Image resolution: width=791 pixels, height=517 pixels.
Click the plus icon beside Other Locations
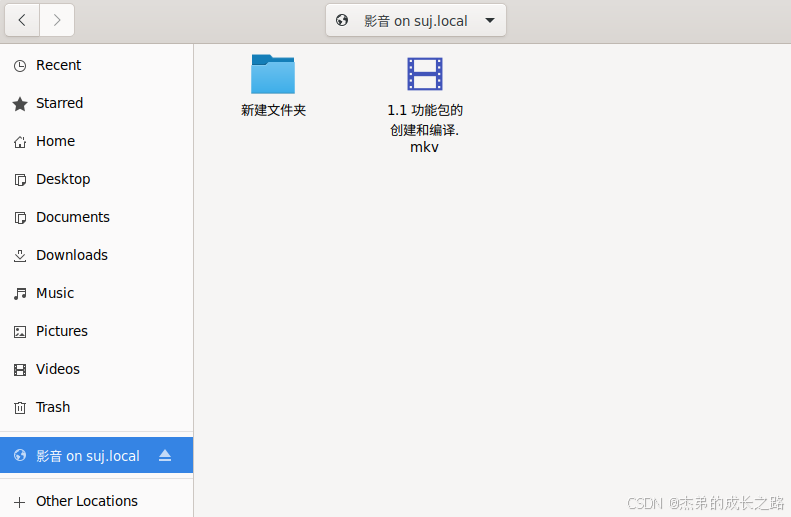click(20, 502)
